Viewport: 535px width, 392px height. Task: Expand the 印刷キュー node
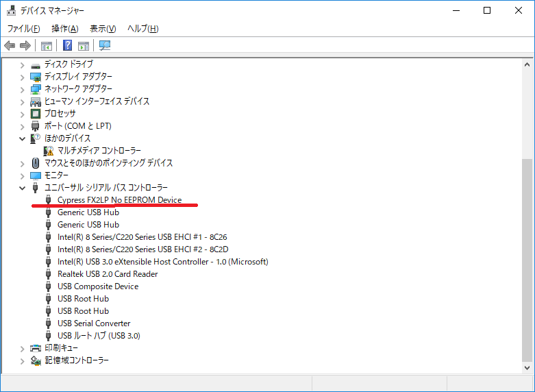22,348
